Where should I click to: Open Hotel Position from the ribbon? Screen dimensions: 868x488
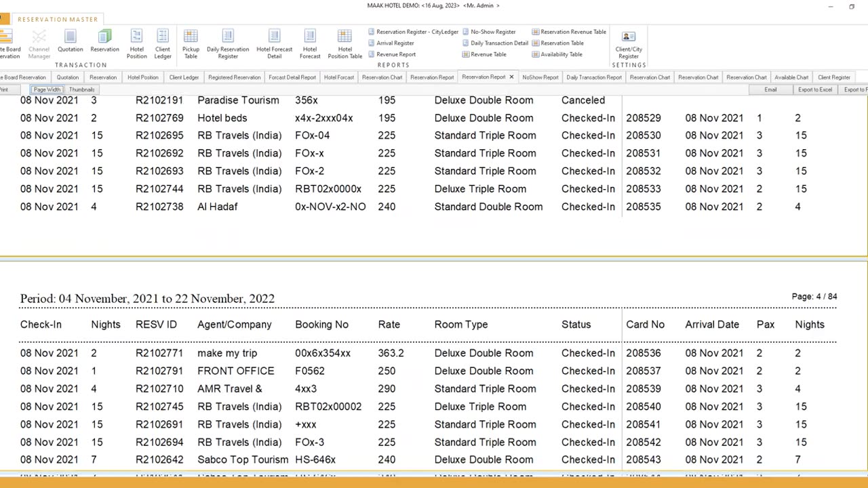click(x=136, y=44)
